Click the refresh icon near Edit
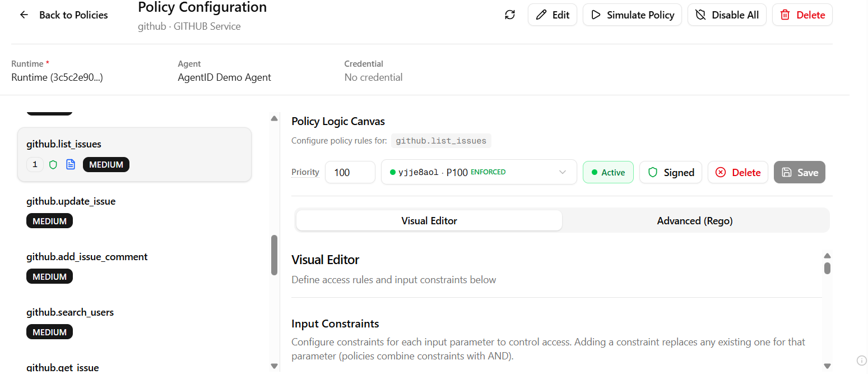Viewport: 868px width, 374px height. pyautogui.click(x=509, y=15)
